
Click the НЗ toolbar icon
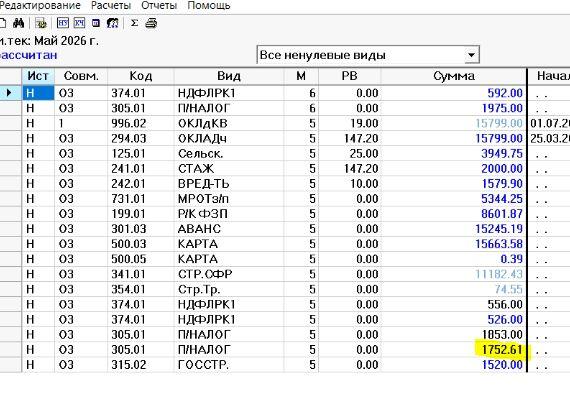[63, 23]
